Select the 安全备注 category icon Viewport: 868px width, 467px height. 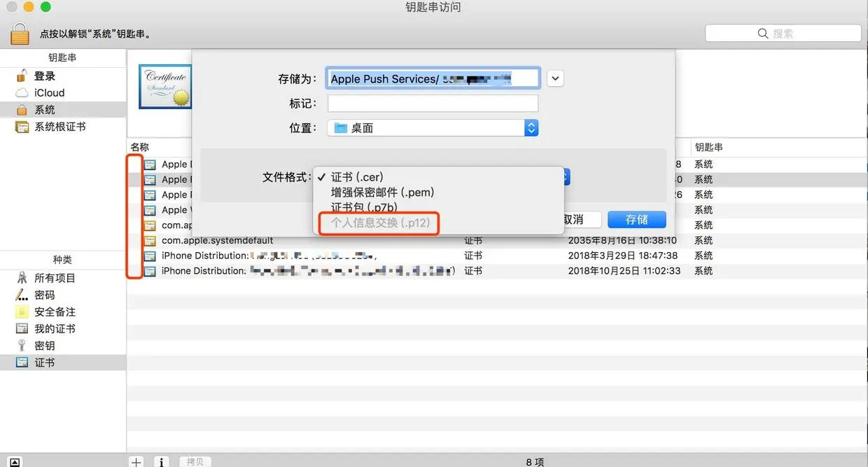pos(23,312)
